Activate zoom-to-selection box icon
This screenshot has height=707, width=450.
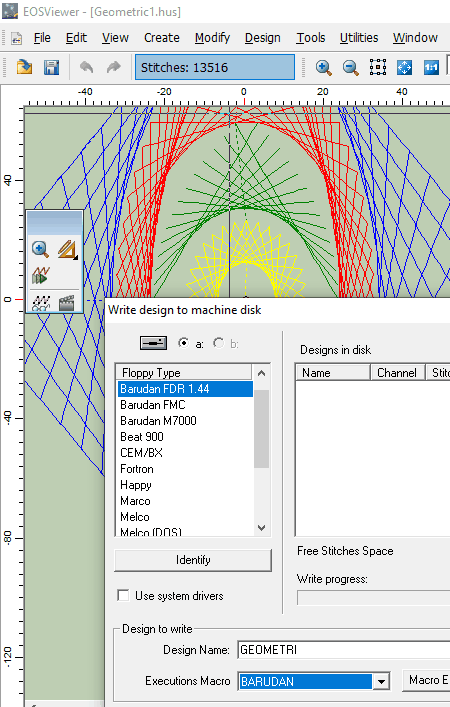377,67
